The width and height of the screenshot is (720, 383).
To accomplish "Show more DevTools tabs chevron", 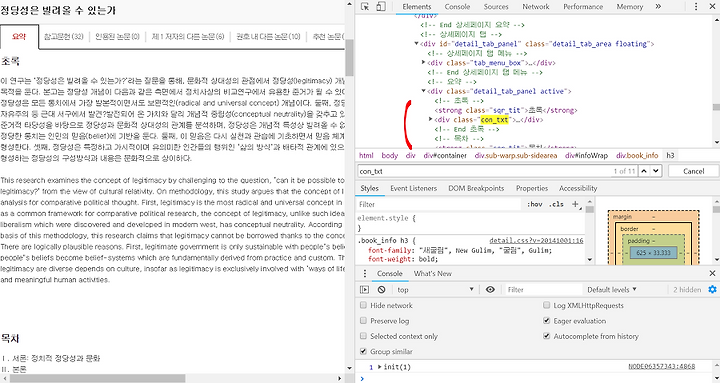I will [658, 6].
